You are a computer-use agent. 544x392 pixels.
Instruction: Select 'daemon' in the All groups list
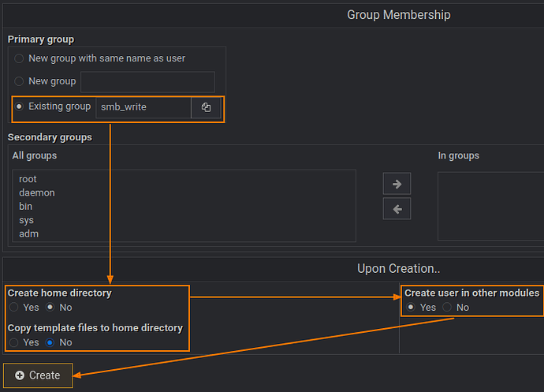(x=37, y=192)
